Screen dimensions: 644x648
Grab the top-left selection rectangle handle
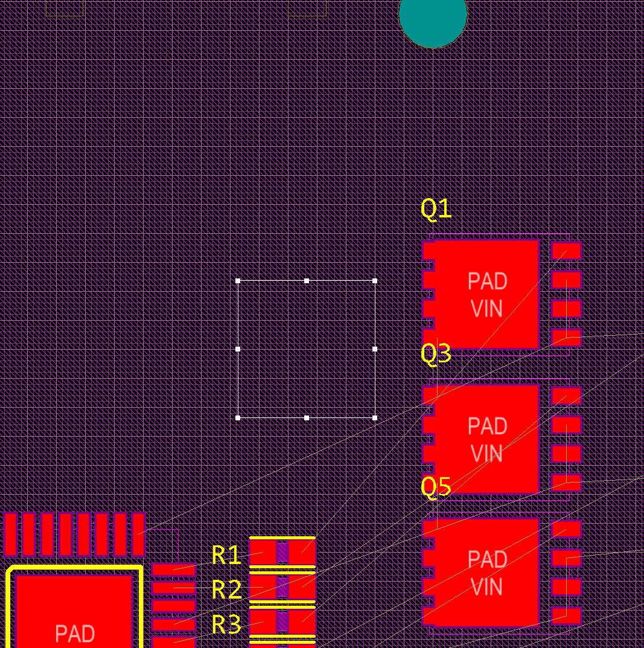[x=238, y=281]
